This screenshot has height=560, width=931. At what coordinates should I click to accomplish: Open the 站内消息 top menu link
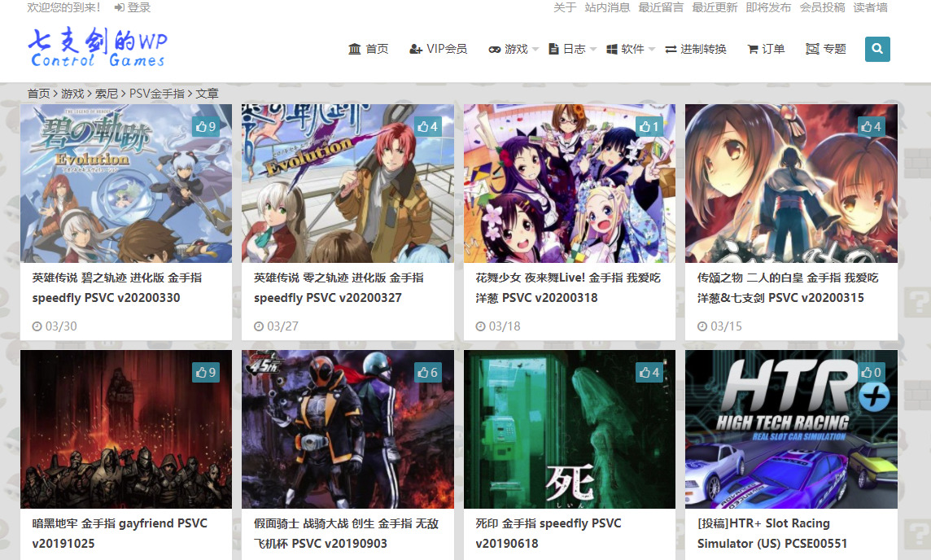click(607, 8)
